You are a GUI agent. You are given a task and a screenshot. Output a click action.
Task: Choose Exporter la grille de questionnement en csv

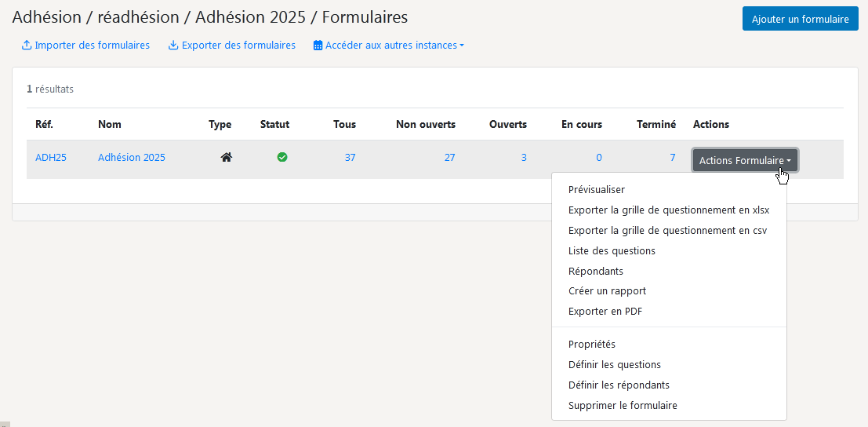pyautogui.click(x=669, y=231)
